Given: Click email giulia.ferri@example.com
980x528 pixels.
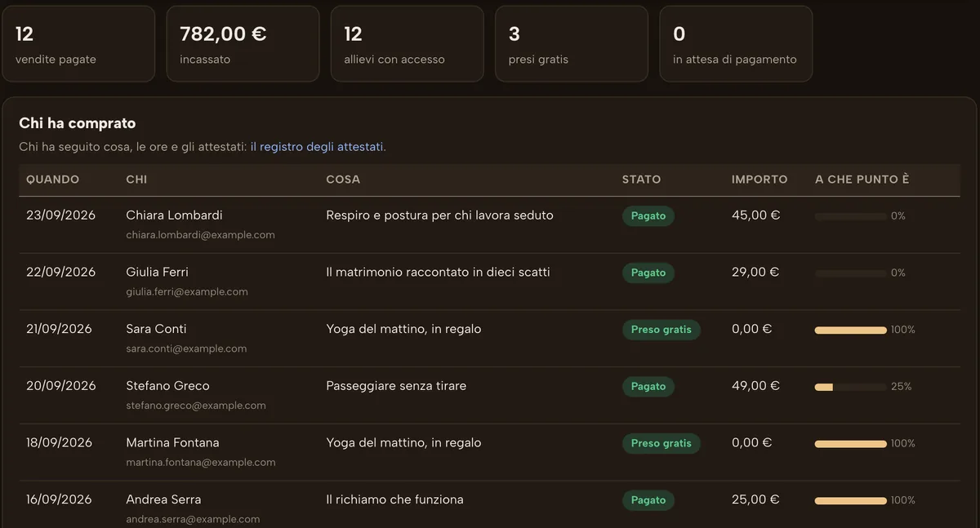Looking at the screenshot, I should 187,291.
